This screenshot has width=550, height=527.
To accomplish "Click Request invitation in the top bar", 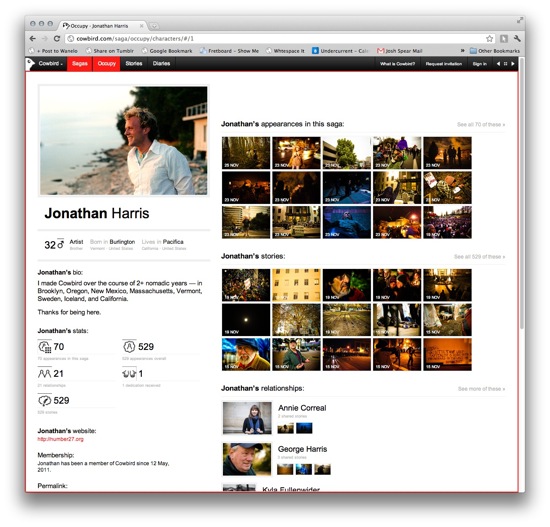I will pyautogui.click(x=443, y=64).
